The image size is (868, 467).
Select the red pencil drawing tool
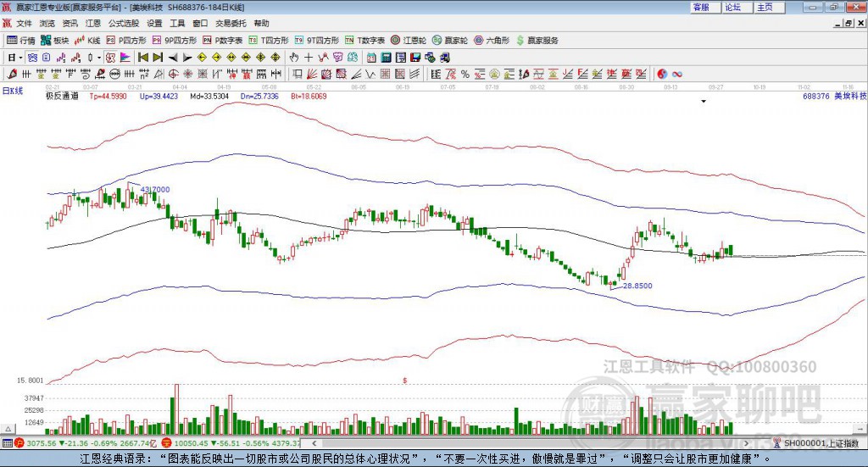12,74
